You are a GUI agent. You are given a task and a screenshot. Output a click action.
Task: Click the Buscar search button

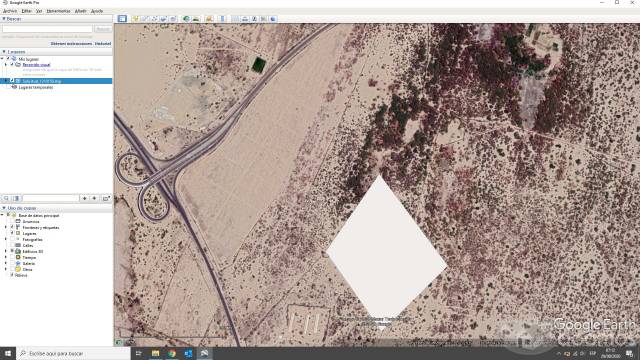click(x=103, y=29)
